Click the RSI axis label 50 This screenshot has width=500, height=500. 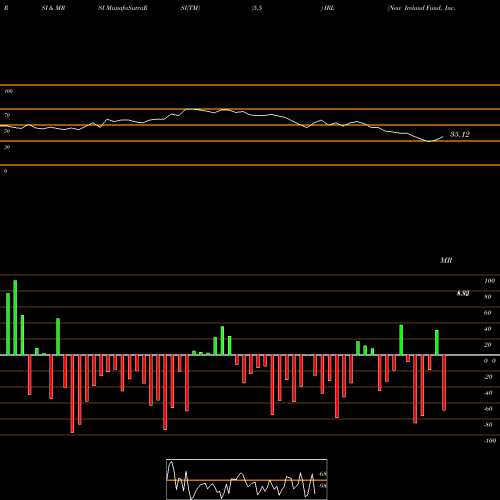(7, 131)
